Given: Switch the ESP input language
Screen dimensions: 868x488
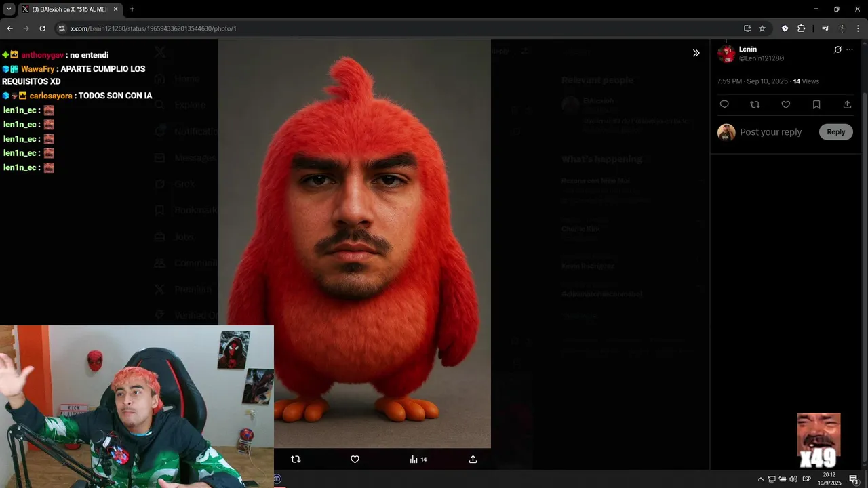Looking at the screenshot, I should click(x=807, y=479).
